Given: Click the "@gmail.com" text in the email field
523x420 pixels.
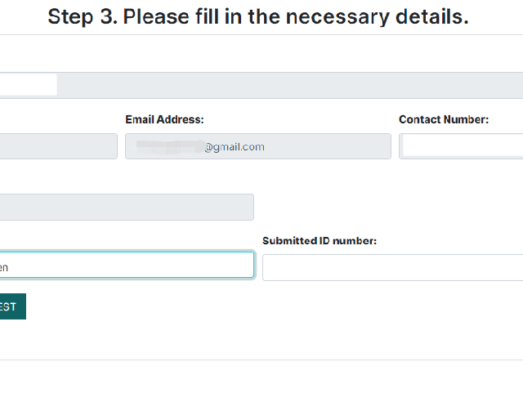Looking at the screenshot, I should point(235,147).
